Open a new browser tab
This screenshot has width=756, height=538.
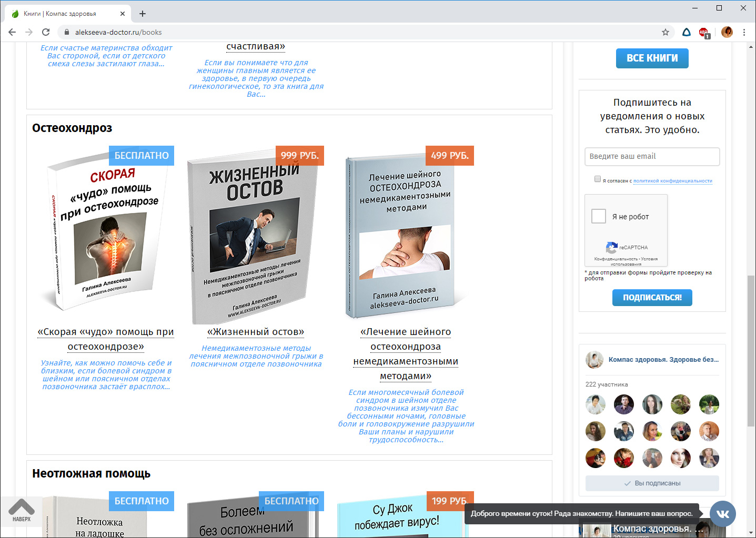click(143, 14)
